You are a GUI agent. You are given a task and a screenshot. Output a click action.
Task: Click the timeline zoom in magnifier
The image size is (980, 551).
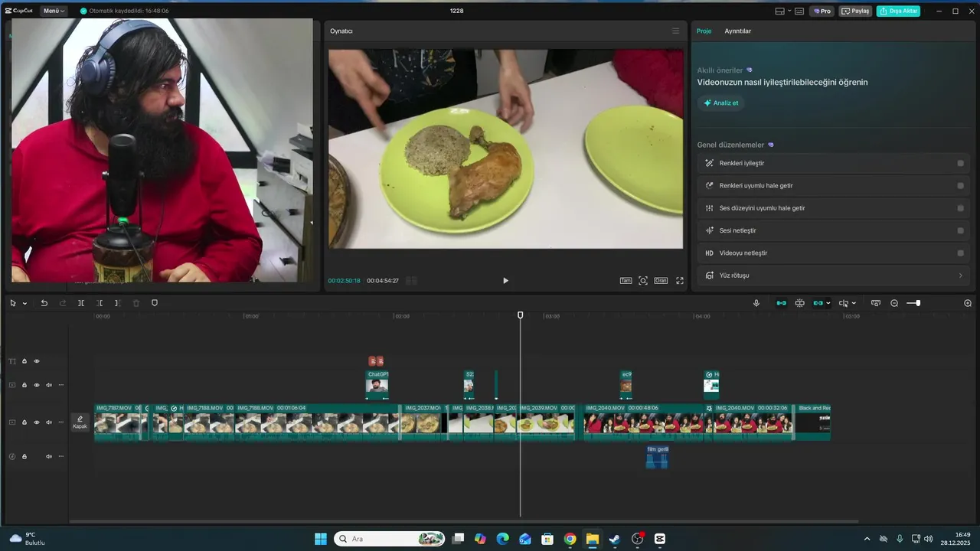click(968, 303)
